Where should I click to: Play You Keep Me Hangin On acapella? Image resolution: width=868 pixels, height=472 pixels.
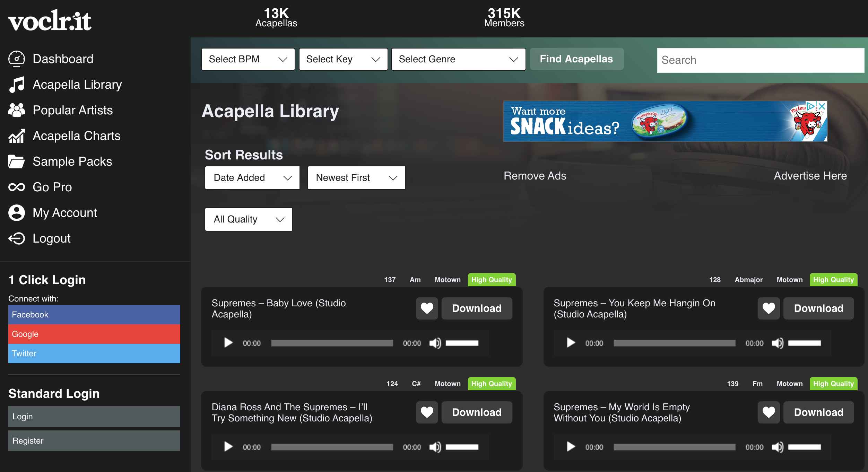pos(571,343)
